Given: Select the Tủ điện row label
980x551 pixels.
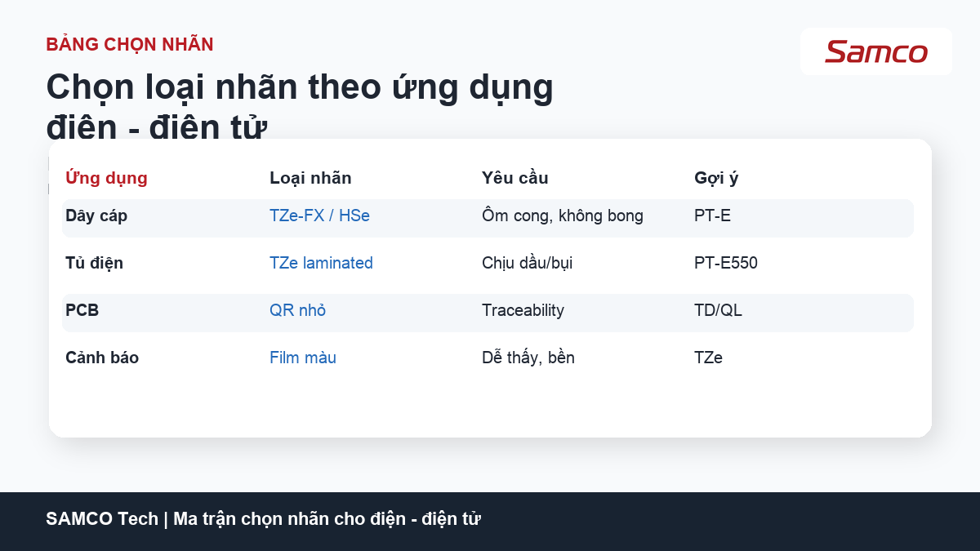Looking at the screenshot, I should 94,264.
